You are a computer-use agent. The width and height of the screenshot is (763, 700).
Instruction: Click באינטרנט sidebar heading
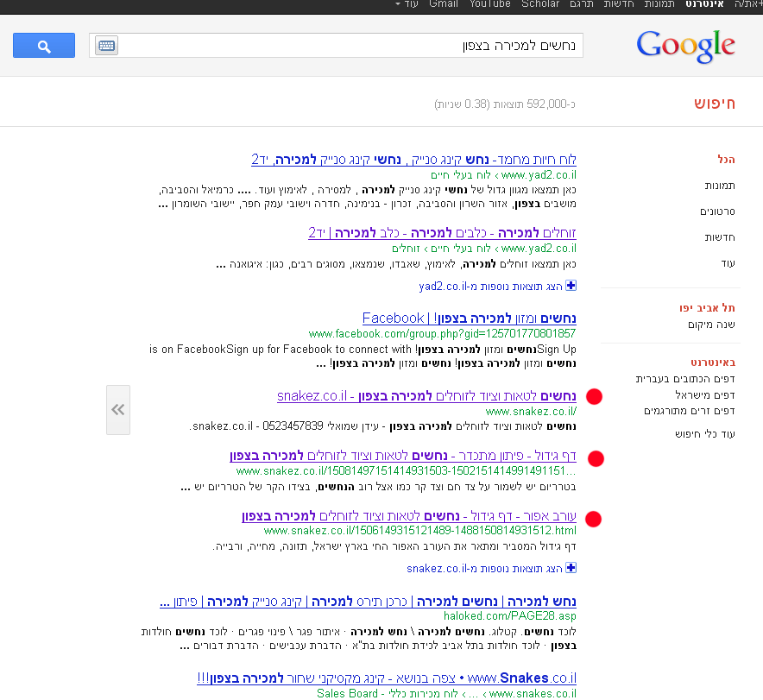point(713,363)
